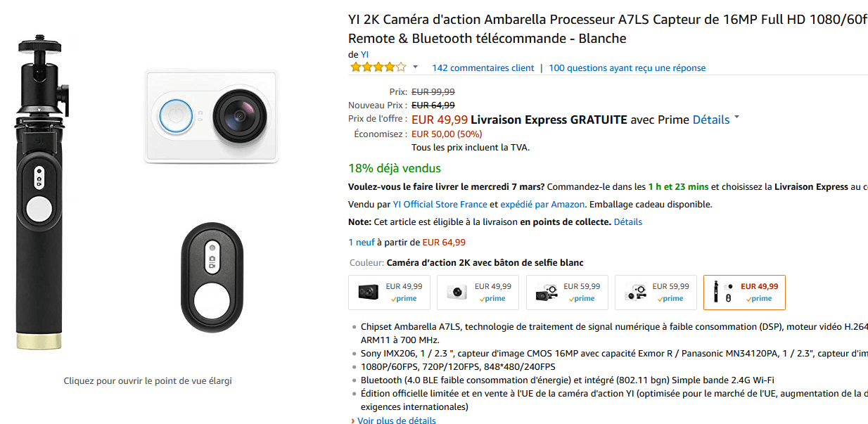Screen dimensions: 868x424
Task: Visit the YI Official Store France link
Action: pyautogui.click(x=440, y=205)
